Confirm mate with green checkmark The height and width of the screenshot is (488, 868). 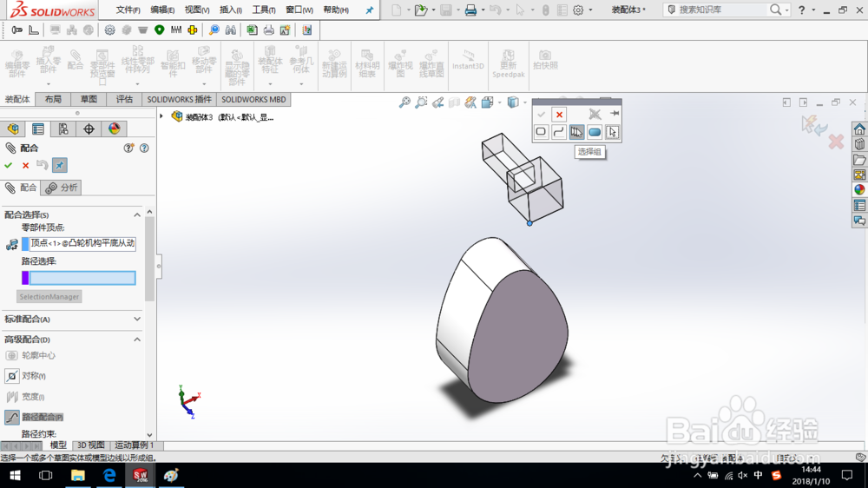point(9,165)
